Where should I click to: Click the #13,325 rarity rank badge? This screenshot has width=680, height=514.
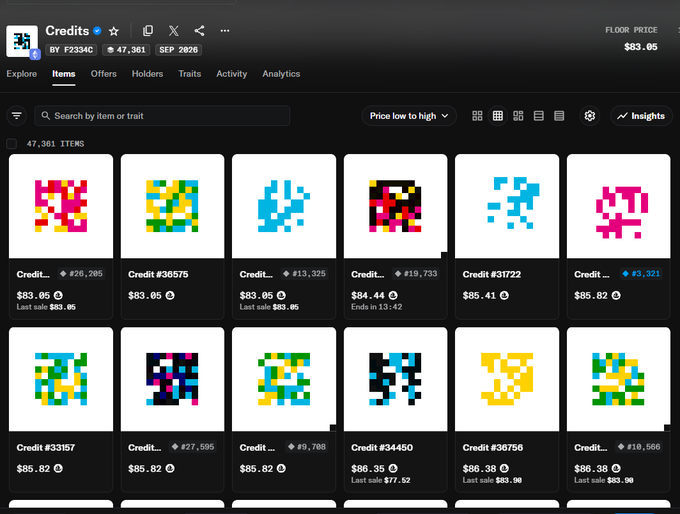pos(304,274)
